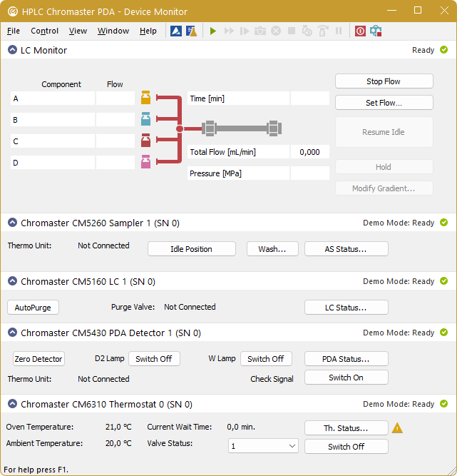The image size is (457, 476).
Task: Click the grayed bottle with arrow icon
Action: 323,31
